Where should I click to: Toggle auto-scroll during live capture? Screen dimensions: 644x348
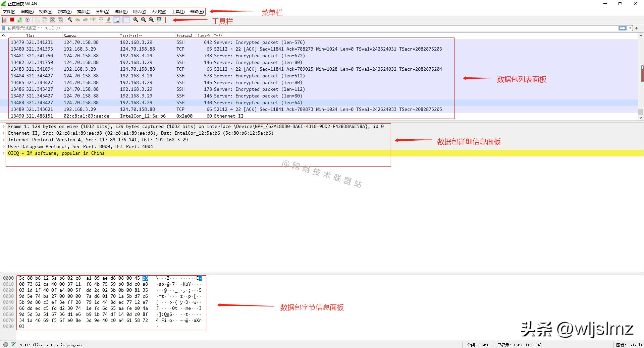pyautogui.click(x=117, y=20)
